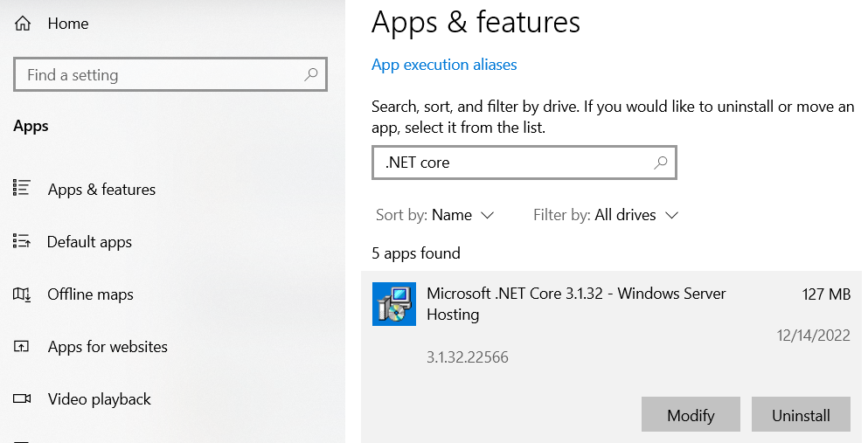The height and width of the screenshot is (443, 868).
Task: Click the Microsoft .NET Core installer icon
Action: [394, 304]
